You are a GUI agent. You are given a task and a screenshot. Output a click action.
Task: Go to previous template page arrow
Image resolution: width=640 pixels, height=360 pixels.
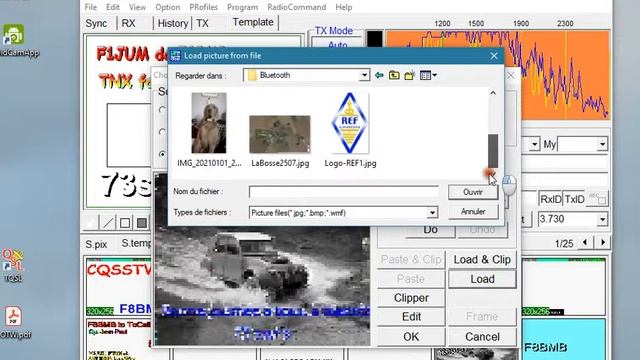coord(585,243)
